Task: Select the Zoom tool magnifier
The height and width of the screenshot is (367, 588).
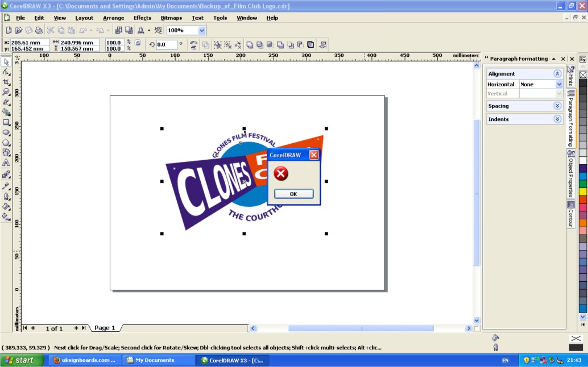Action: (x=6, y=92)
